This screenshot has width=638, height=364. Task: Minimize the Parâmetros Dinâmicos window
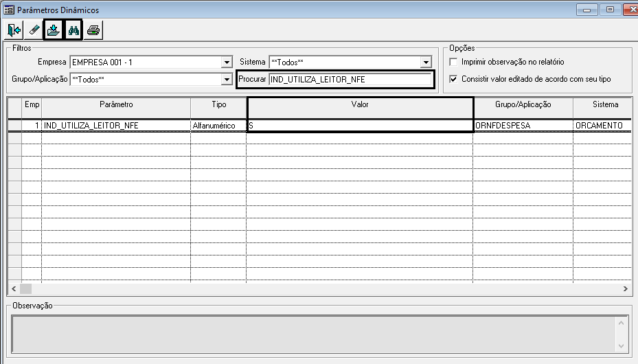pyautogui.click(x=586, y=10)
